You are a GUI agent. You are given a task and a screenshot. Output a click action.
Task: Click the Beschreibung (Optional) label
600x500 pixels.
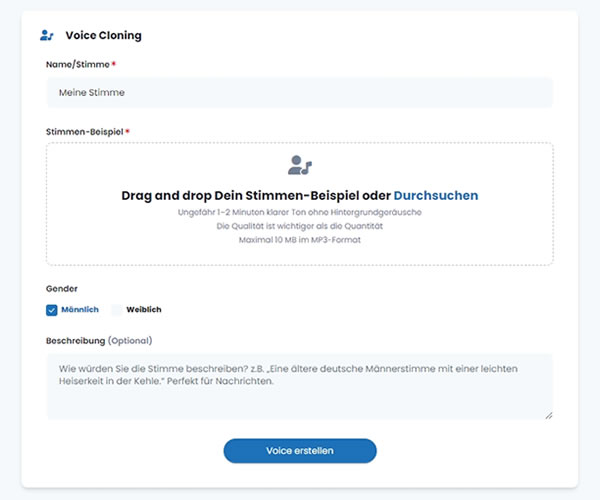tap(99, 340)
